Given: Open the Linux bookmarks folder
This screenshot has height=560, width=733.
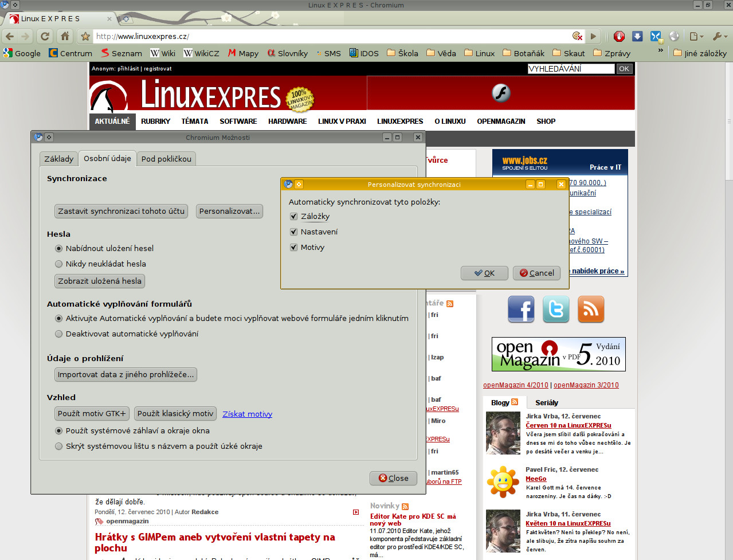Looking at the screenshot, I should point(479,53).
